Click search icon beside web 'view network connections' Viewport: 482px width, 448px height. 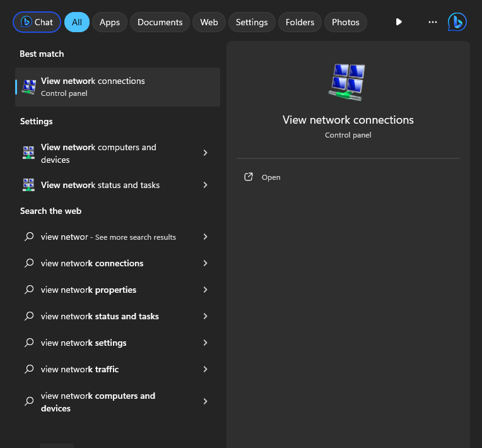coord(29,263)
